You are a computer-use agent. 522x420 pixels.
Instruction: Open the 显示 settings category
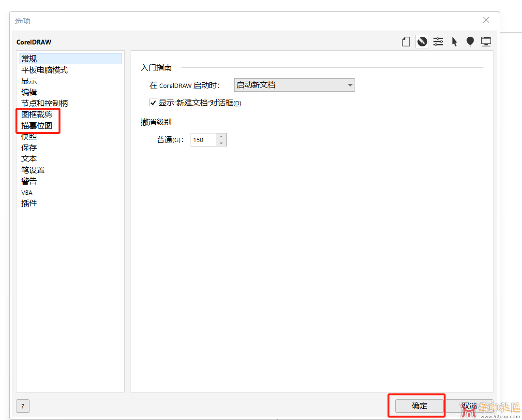pyautogui.click(x=29, y=81)
